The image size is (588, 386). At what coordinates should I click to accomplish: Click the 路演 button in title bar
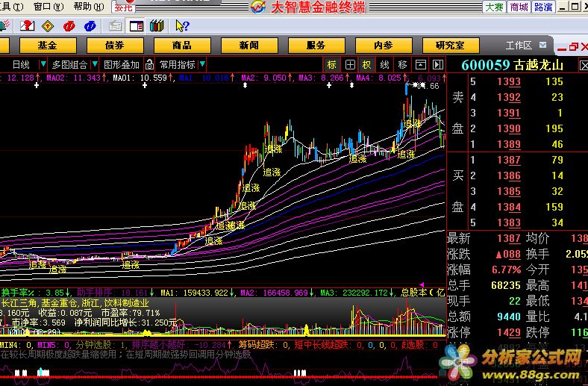[x=543, y=7]
